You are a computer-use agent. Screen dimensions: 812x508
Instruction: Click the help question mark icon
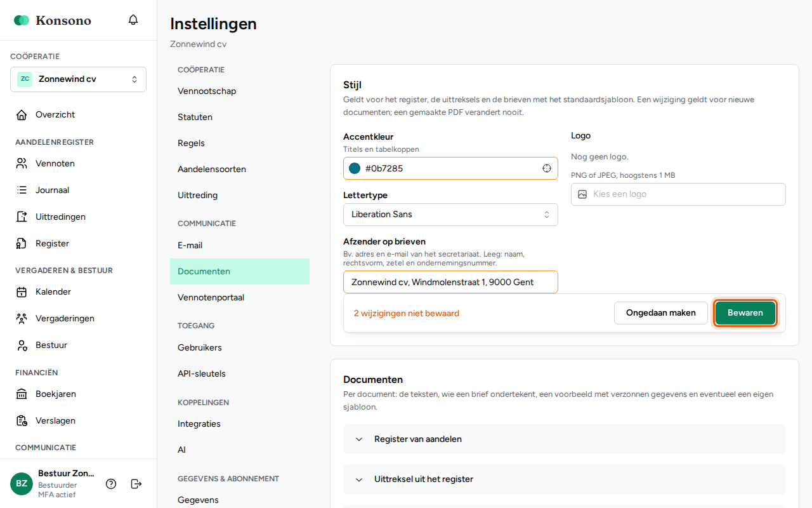pyautogui.click(x=111, y=484)
